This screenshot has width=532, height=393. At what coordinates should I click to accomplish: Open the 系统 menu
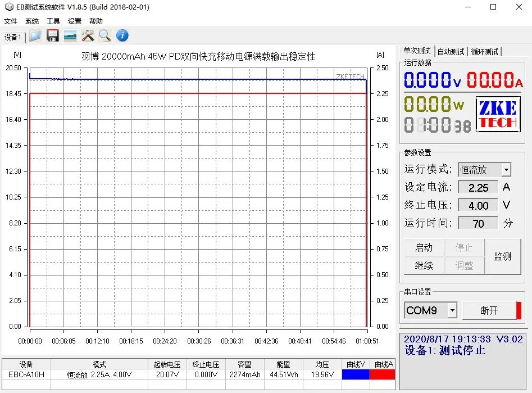point(32,21)
